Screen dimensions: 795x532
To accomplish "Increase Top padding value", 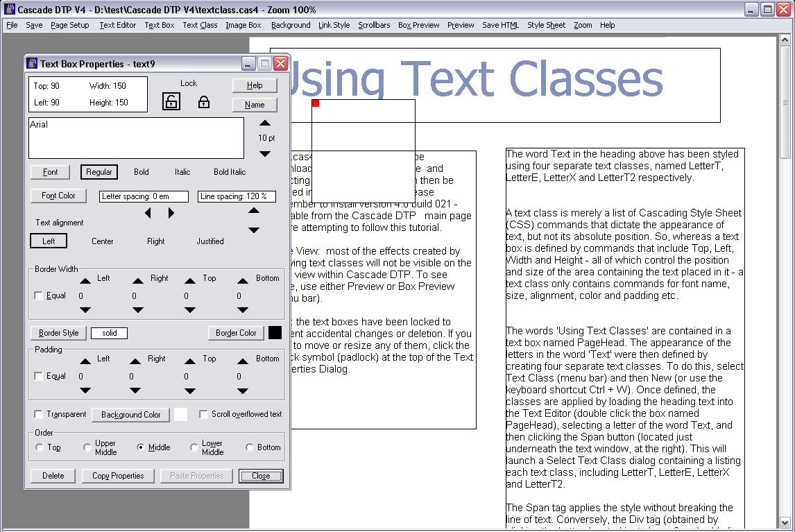I will tap(190, 361).
